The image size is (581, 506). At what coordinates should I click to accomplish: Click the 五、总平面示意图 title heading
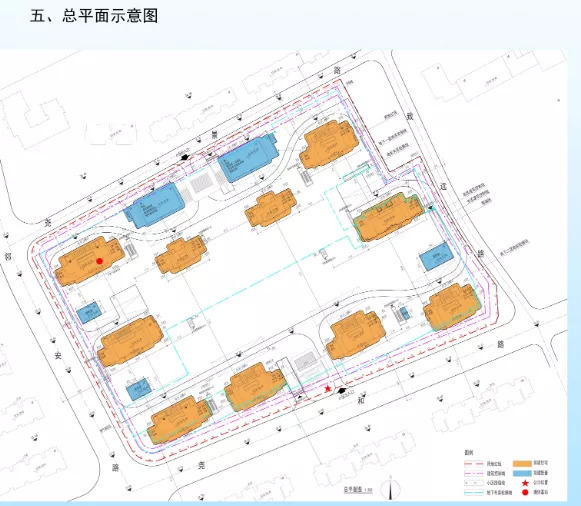[x=94, y=16]
